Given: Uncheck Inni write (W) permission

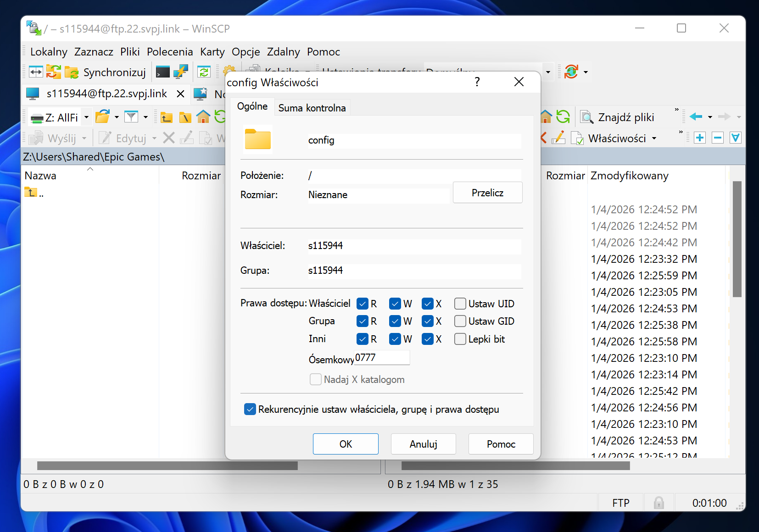Looking at the screenshot, I should pyautogui.click(x=395, y=339).
